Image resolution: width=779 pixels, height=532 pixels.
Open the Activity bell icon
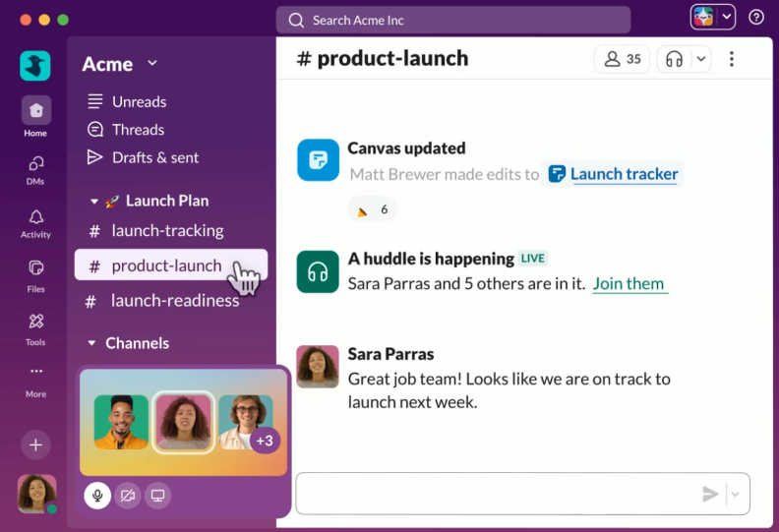(35, 222)
